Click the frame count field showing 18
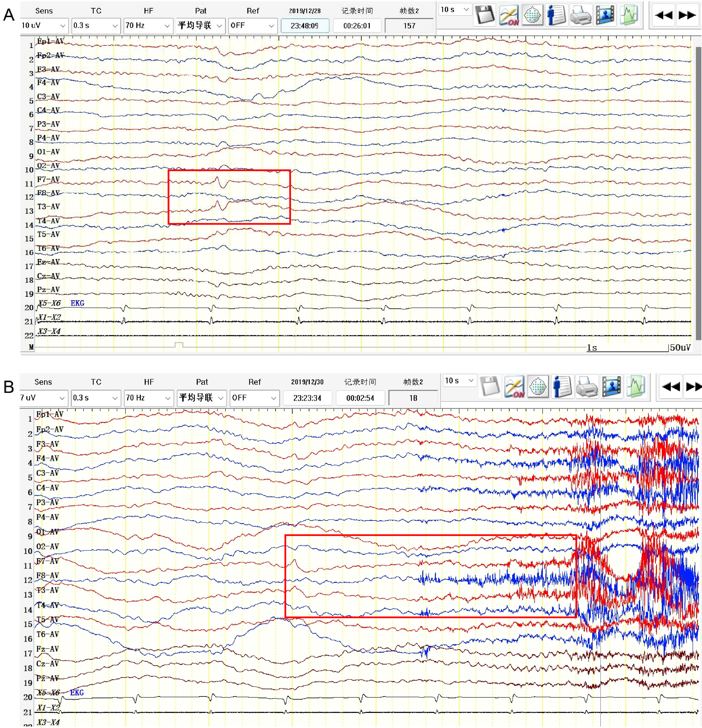702x728 pixels. tap(413, 398)
